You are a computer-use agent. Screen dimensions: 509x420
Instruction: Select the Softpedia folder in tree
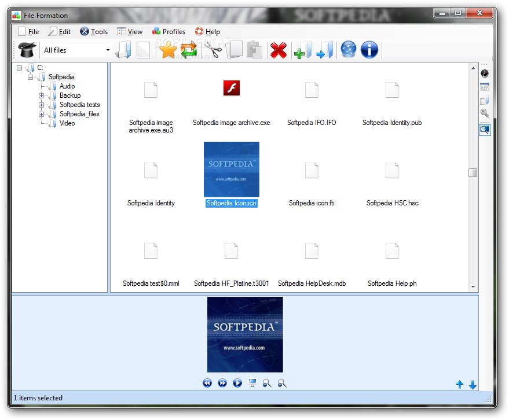point(61,77)
